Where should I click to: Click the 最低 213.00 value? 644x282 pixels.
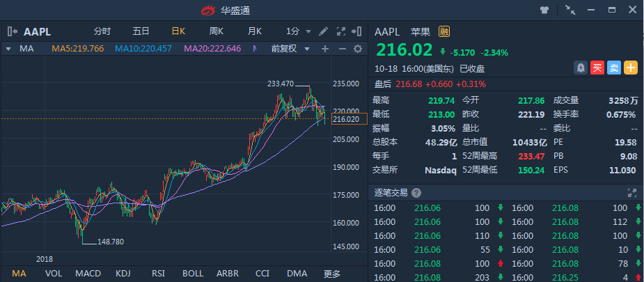point(441,114)
